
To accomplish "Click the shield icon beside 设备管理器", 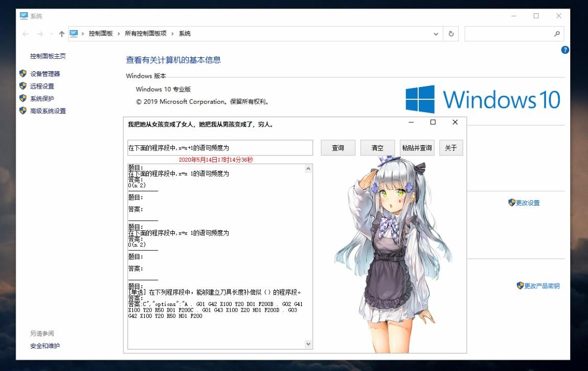I will coord(23,74).
